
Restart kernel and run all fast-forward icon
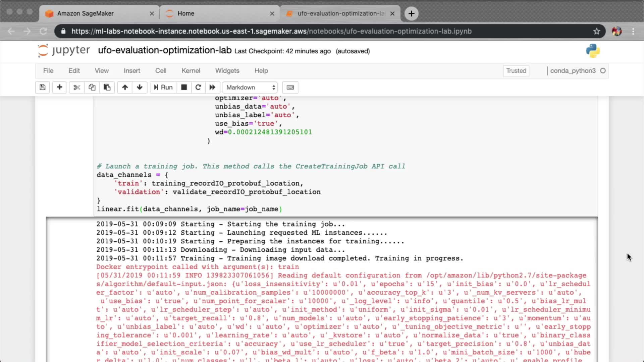pyautogui.click(x=212, y=87)
